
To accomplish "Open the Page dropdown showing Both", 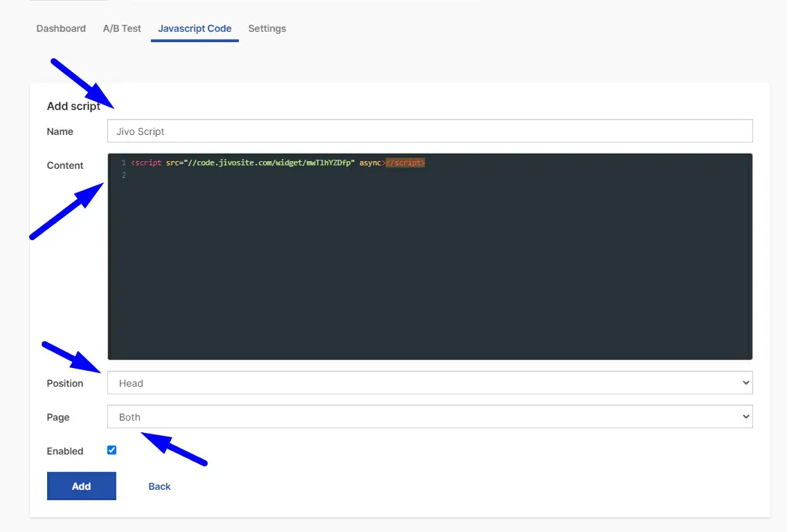I will pyautogui.click(x=429, y=417).
